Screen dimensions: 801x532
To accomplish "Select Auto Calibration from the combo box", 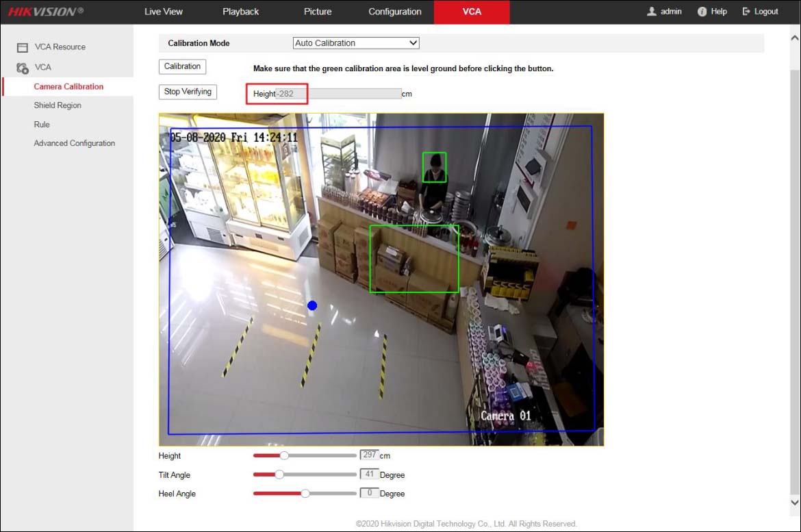I will pos(349,42).
